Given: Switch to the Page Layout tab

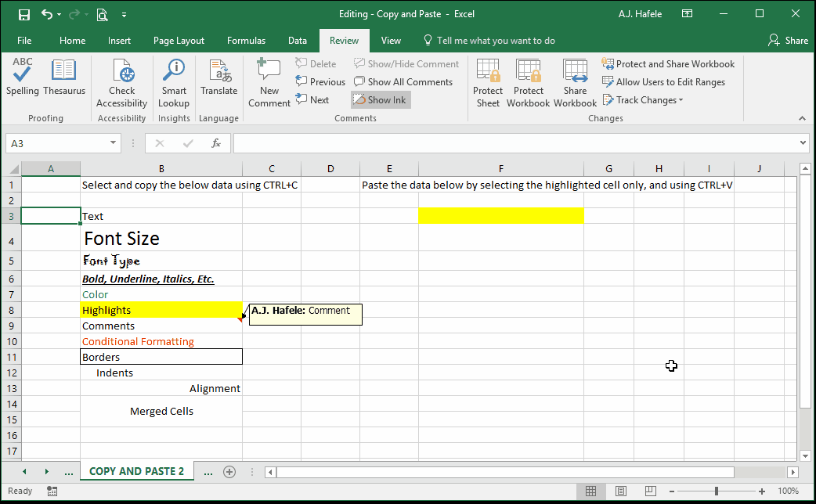Looking at the screenshot, I should 179,40.
